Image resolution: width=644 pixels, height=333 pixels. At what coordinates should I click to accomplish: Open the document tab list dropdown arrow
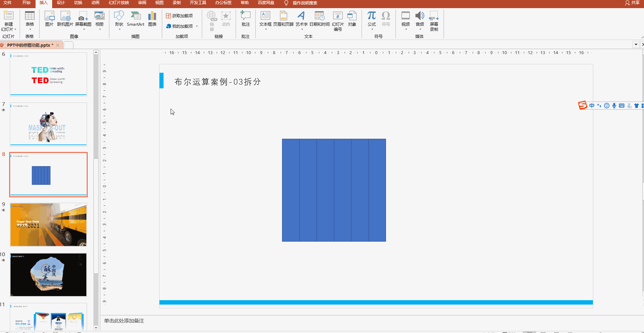point(636,45)
